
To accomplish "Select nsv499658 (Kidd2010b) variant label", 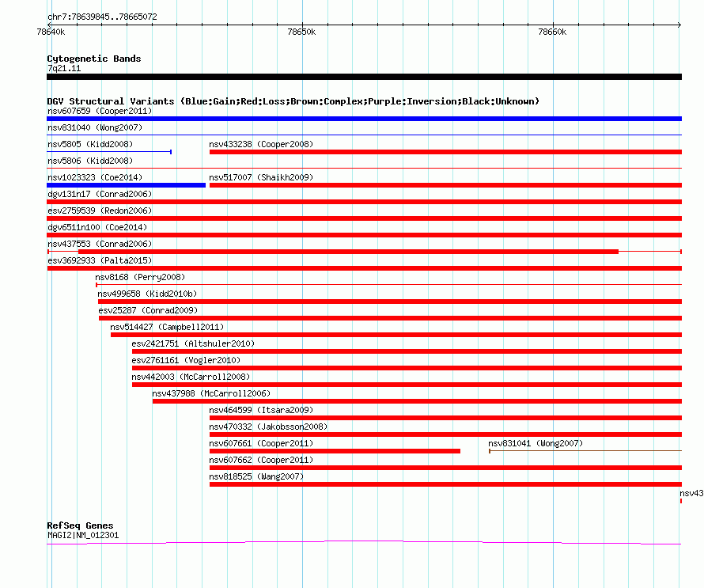I will (147, 294).
